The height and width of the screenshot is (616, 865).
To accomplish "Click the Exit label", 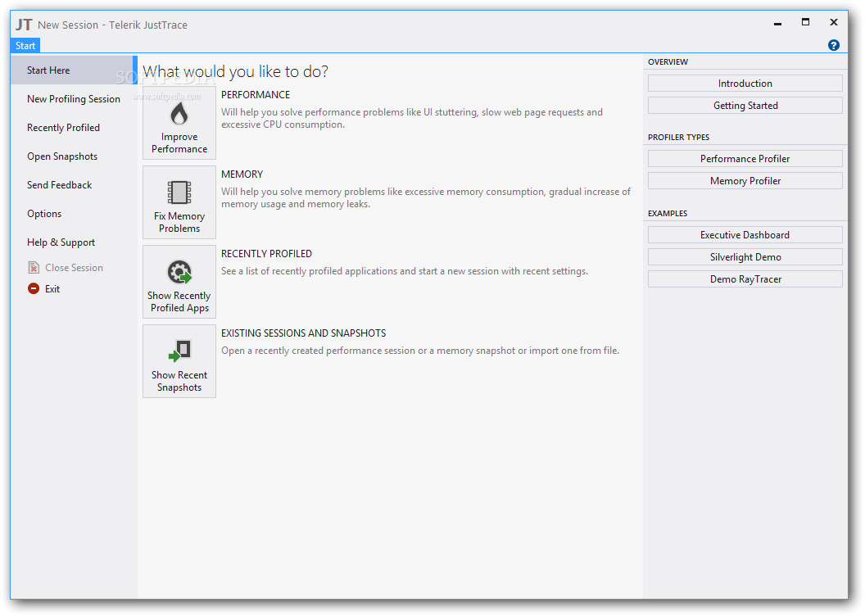I will [52, 289].
